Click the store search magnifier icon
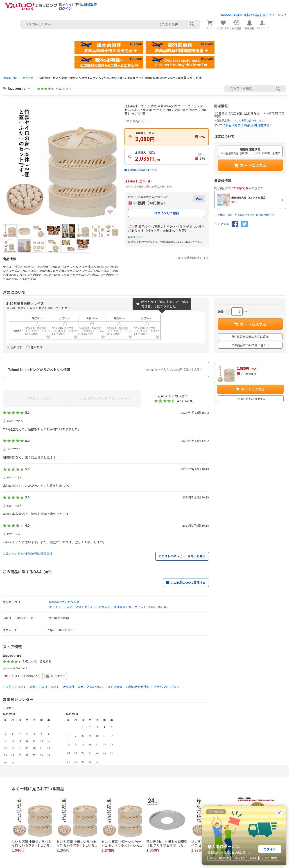 (x=278, y=89)
